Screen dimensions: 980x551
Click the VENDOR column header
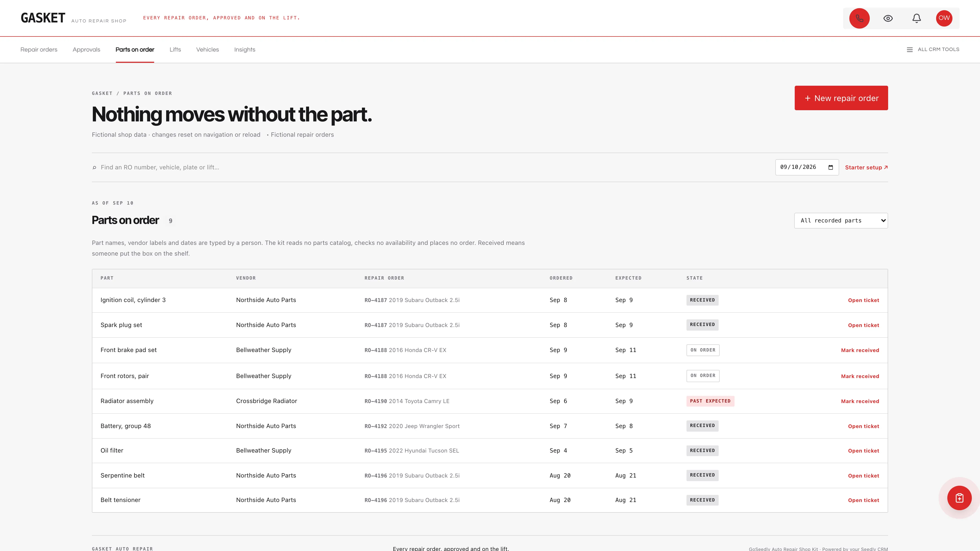coord(246,278)
